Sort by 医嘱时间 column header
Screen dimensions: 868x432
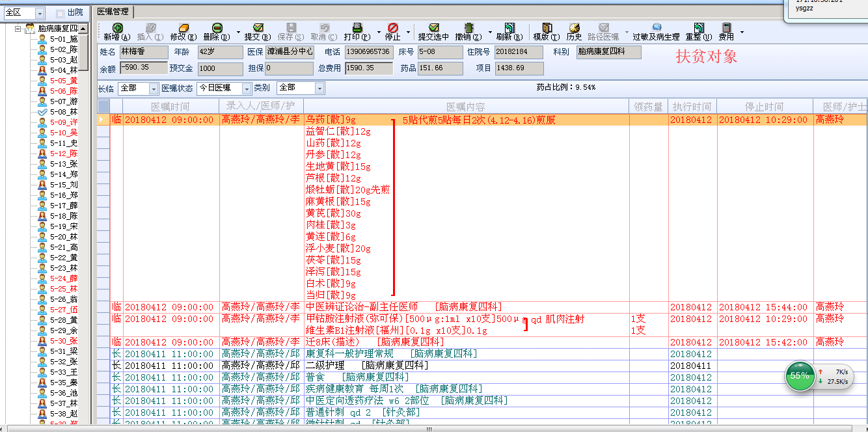tap(170, 107)
